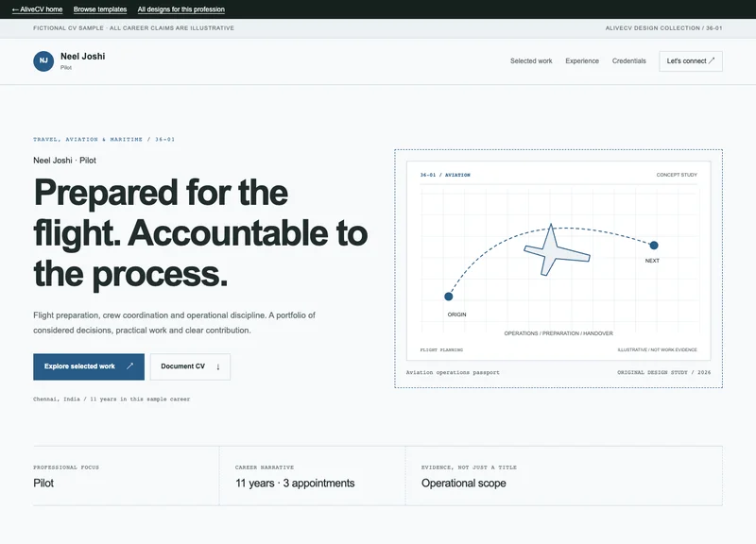Click Explore selected work button

pos(89,366)
